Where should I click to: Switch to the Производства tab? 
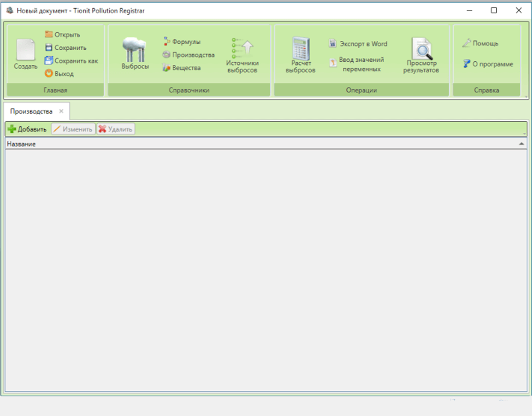pyautogui.click(x=31, y=111)
